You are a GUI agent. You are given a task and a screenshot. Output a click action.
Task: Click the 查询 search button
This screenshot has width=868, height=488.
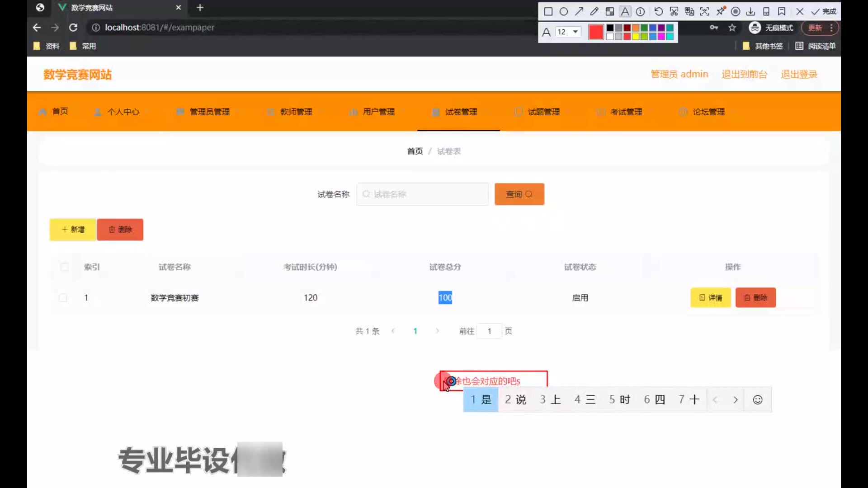point(519,194)
